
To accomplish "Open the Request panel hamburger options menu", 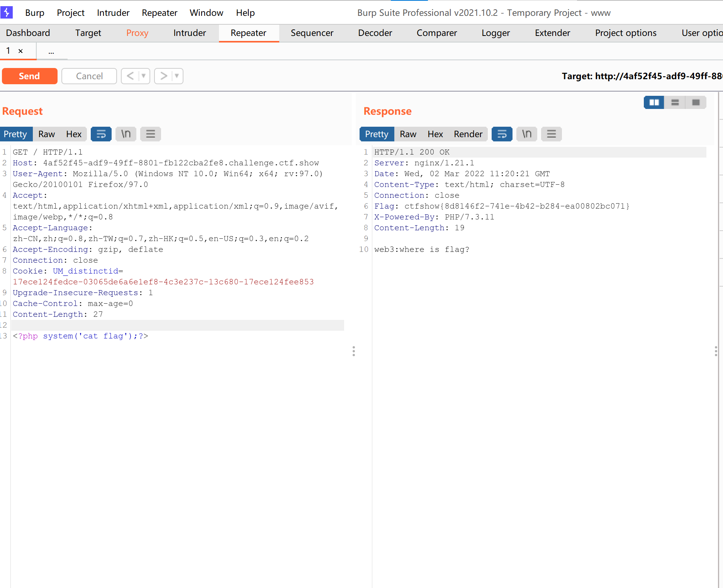I will tap(151, 134).
